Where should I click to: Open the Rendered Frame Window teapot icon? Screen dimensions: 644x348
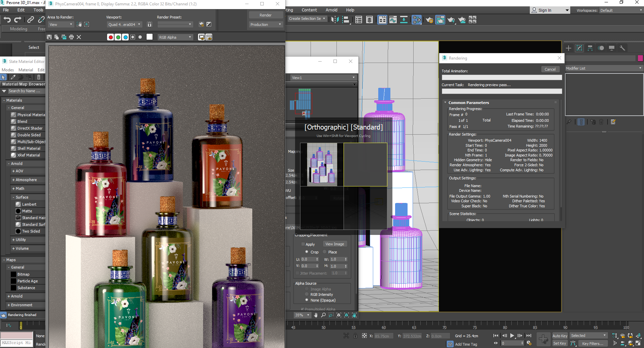440,20
